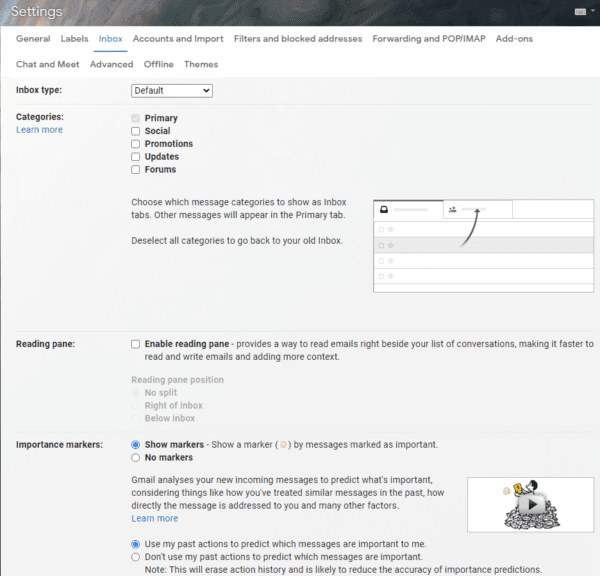The height and width of the screenshot is (576, 600).
Task: Go to the Themes tab
Action: pos(201,64)
